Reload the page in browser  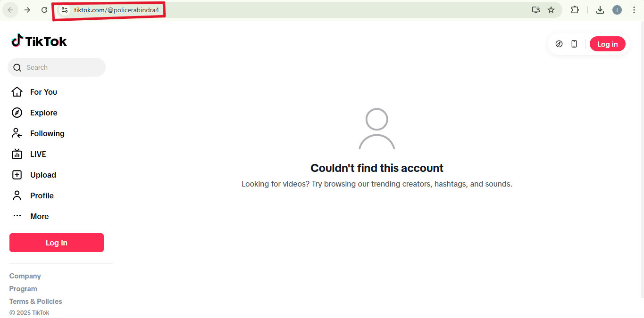click(44, 10)
